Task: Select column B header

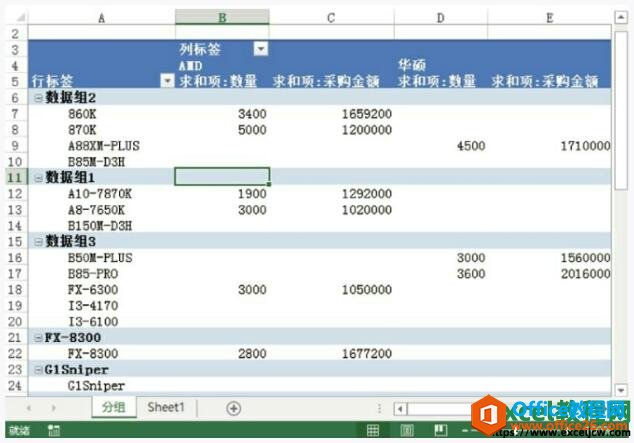Action: tap(222, 17)
